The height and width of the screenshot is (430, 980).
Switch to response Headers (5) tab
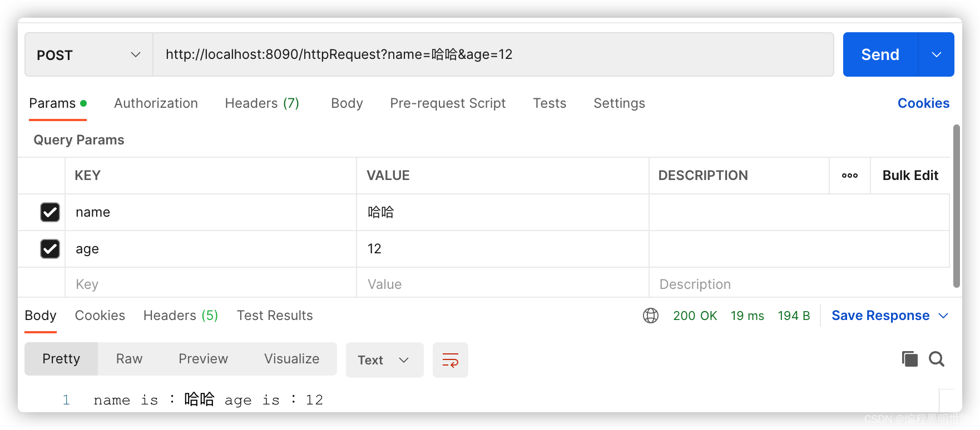[x=180, y=316]
